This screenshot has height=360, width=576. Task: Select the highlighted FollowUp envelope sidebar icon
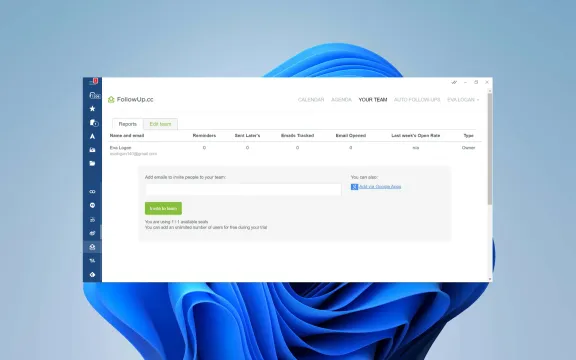click(x=93, y=247)
